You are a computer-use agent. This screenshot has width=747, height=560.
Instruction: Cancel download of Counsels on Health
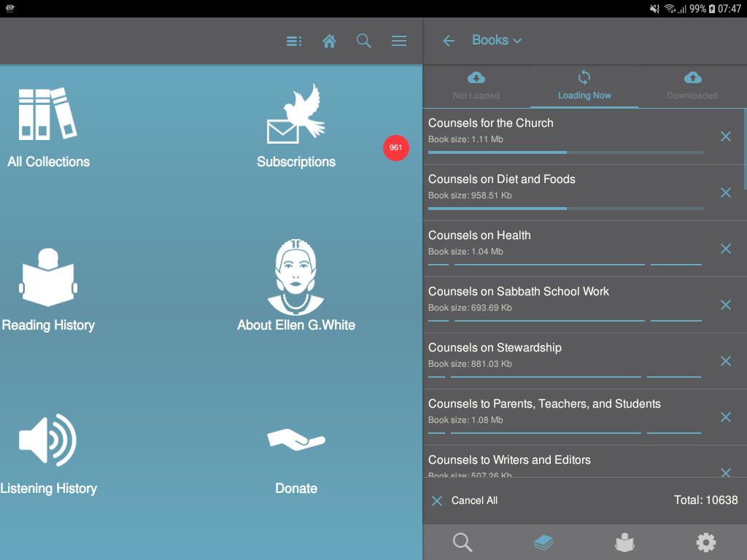(x=725, y=249)
